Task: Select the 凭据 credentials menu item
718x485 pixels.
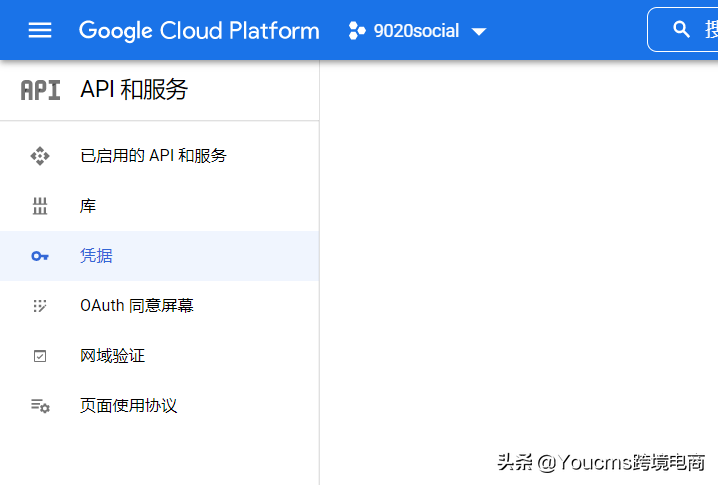Action: coord(159,256)
